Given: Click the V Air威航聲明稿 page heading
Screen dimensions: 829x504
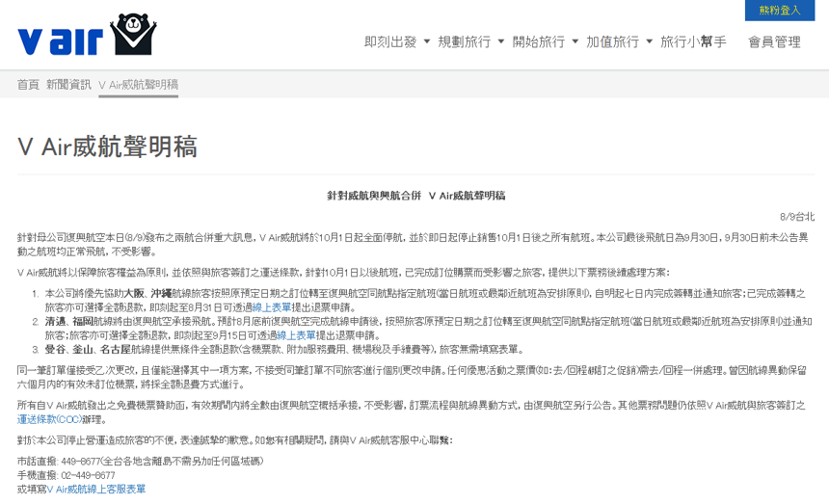Looking at the screenshot, I should tap(107, 146).
